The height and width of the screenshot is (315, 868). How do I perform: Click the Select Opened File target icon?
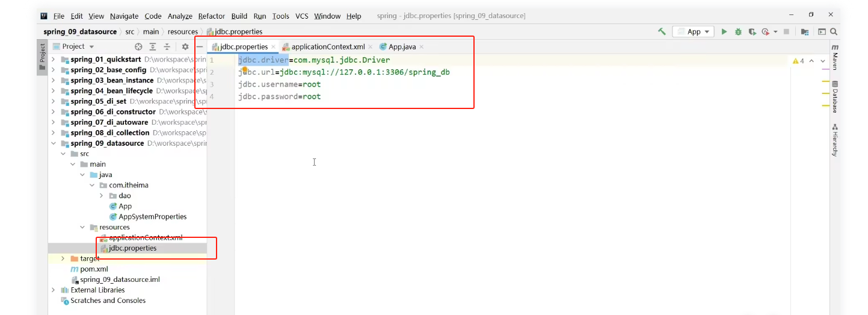pyautogui.click(x=139, y=46)
